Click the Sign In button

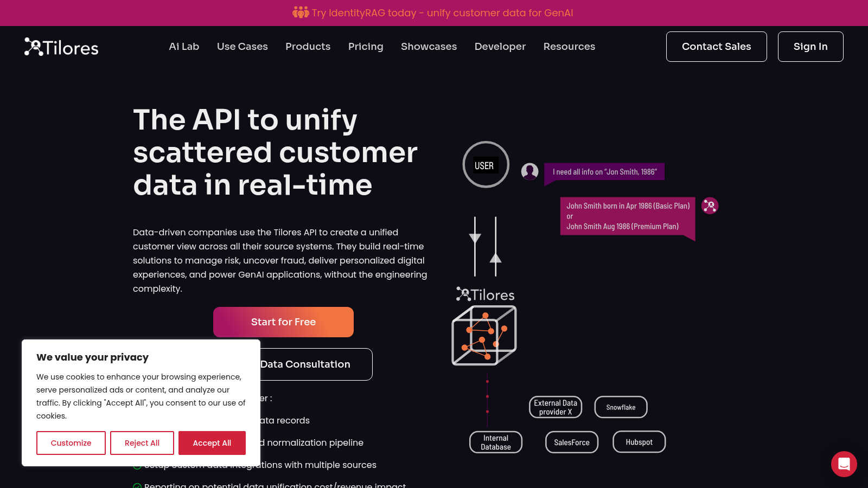pos(810,47)
